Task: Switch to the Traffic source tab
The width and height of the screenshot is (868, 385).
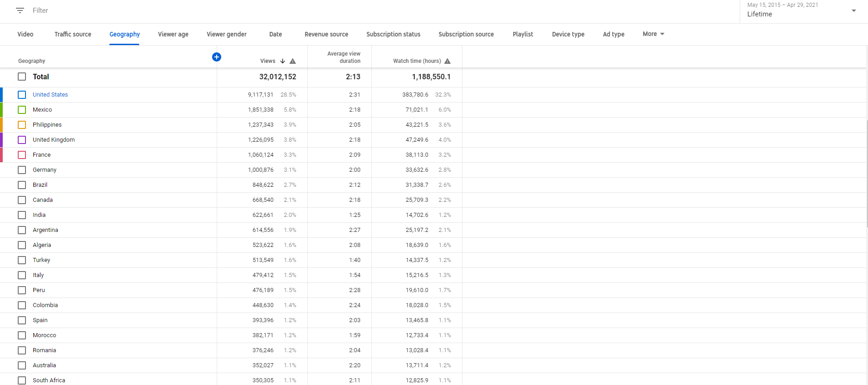Action: click(x=73, y=34)
